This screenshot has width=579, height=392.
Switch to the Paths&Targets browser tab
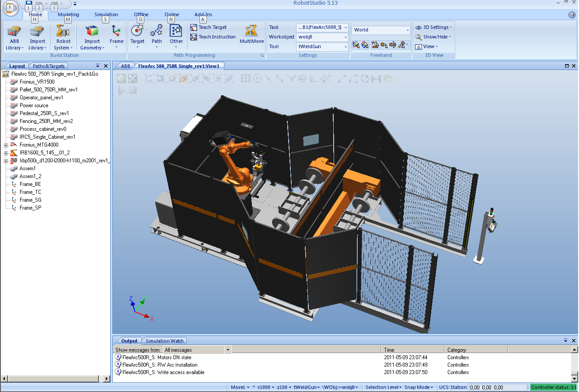tap(49, 66)
